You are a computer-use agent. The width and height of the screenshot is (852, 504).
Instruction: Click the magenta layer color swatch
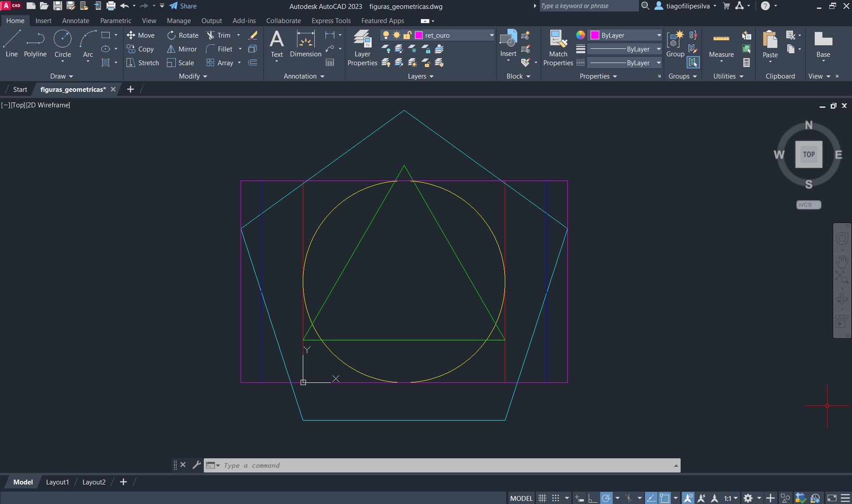(x=419, y=35)
